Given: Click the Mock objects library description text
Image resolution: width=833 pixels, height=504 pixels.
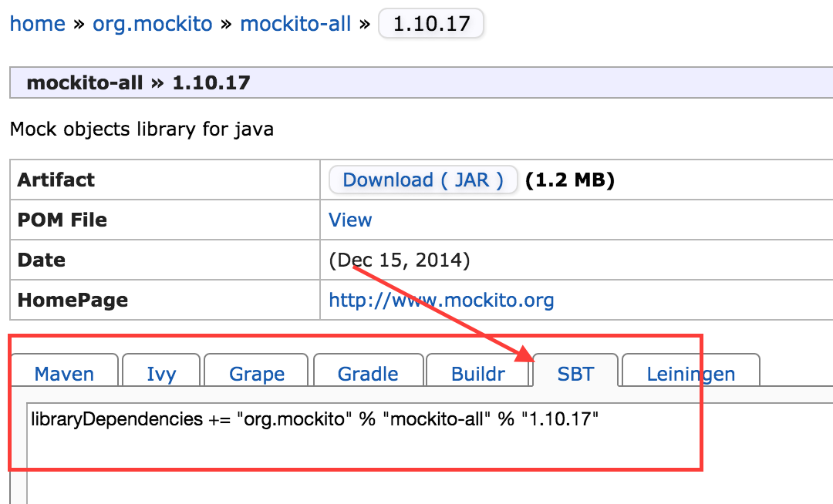Looking at the screenshot, I should click(142, 129).
